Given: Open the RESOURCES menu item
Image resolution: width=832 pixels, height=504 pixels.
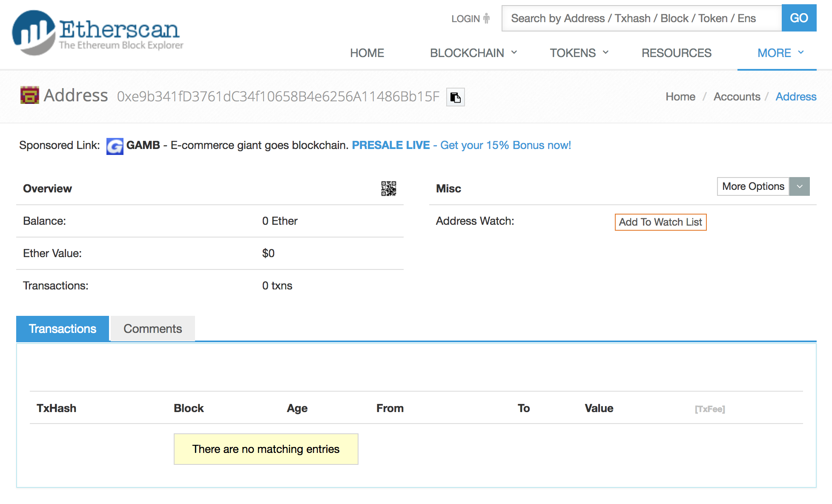Looking at the screenshot, I should coord(676,53).
